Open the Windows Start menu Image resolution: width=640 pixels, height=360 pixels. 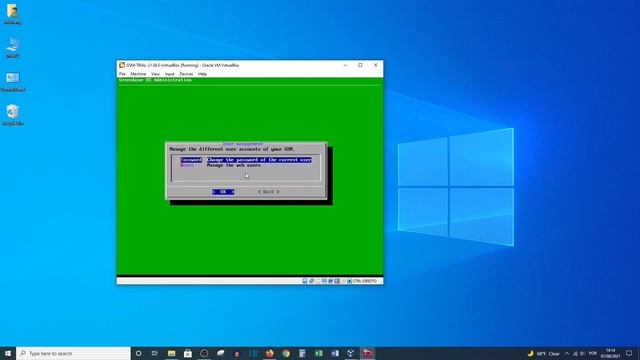coord(8,353)
